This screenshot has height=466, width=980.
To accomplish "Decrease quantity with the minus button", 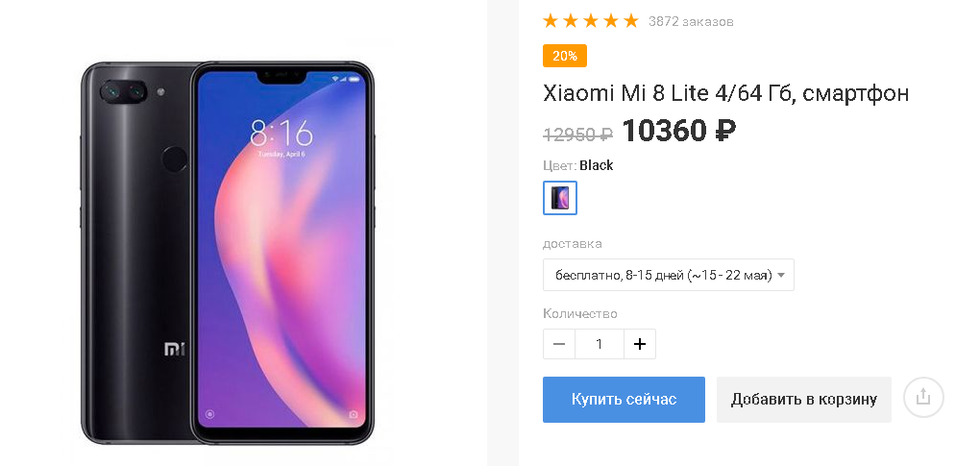I will tap(559, 344).
